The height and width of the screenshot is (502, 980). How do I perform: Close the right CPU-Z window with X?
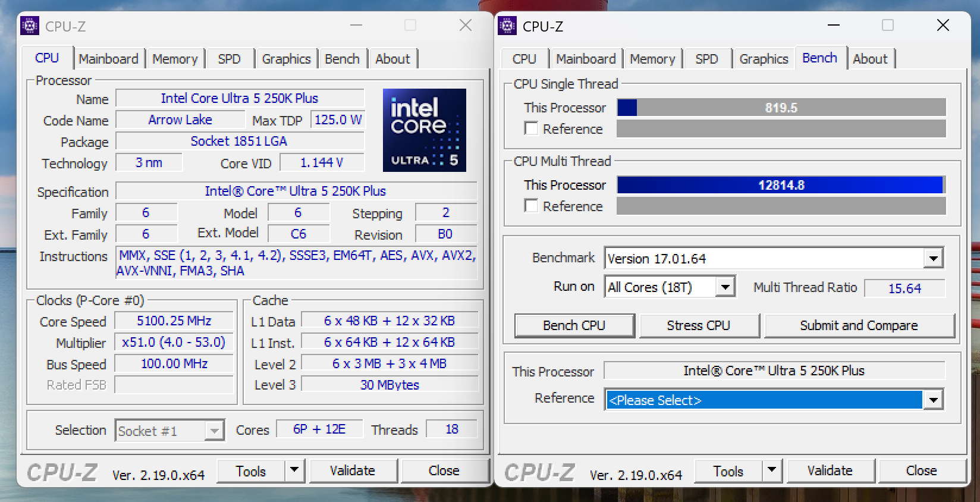click(943, 25)
